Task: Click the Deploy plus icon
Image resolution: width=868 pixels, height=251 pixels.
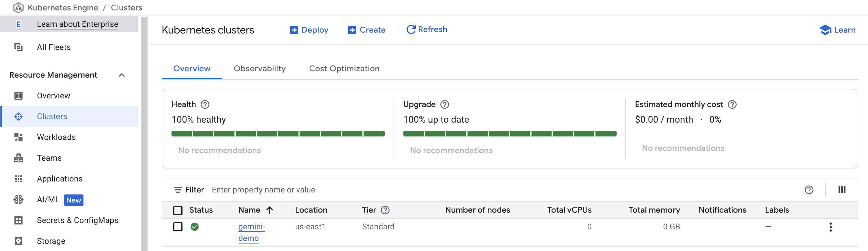Action: click(x=294, y=30)
